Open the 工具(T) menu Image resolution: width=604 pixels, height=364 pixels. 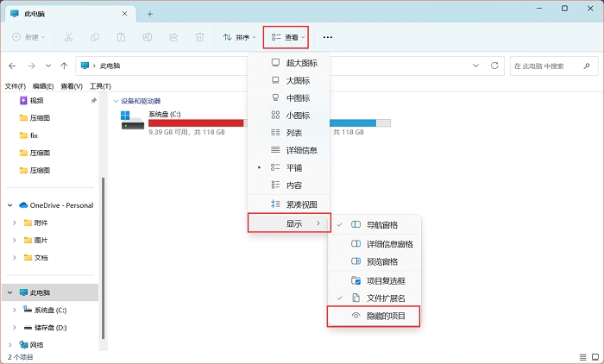point(100,86)
